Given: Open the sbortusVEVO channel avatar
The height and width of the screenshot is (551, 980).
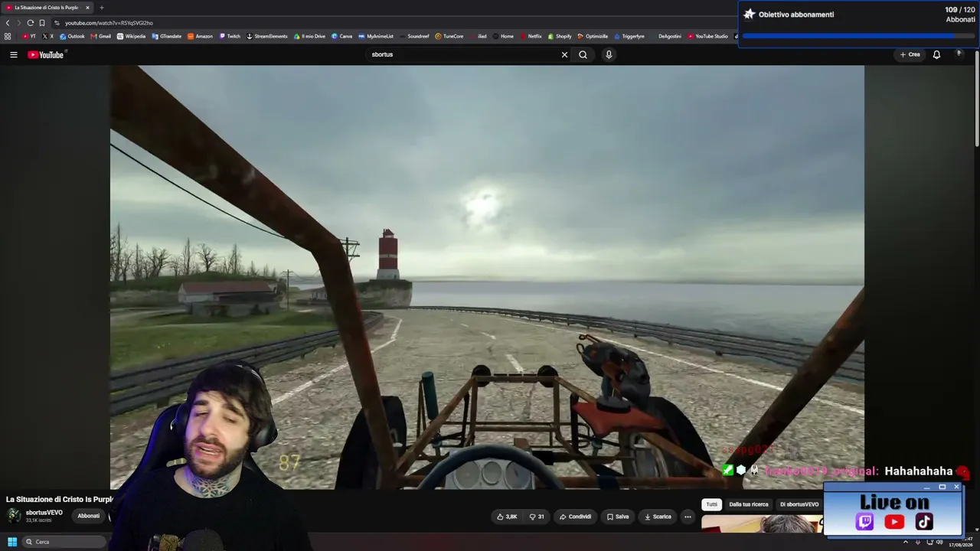Looking at the screenshot, I should 14,516.
